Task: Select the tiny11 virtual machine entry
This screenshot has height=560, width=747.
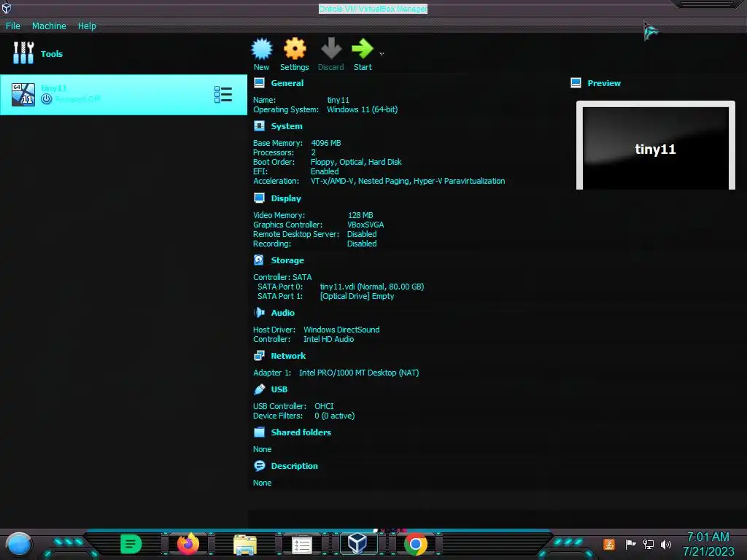Action: pyautogui.click(x=123, y=94)
